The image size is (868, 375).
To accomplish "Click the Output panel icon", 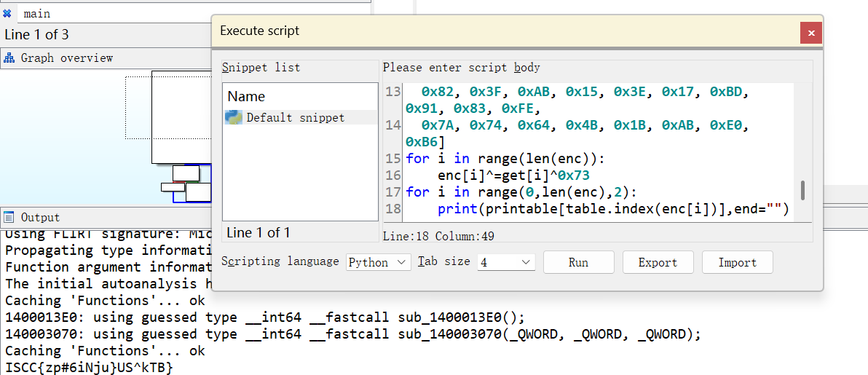I will point(9,217).
